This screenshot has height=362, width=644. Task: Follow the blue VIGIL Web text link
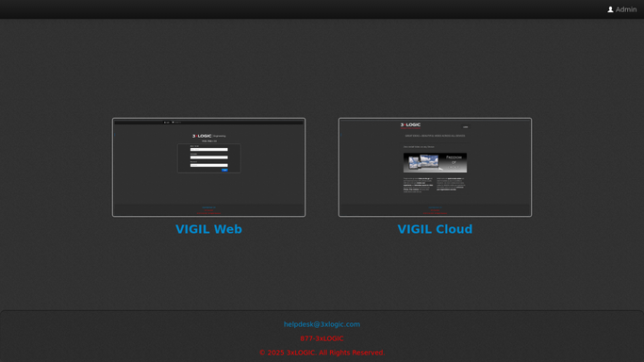208,229
